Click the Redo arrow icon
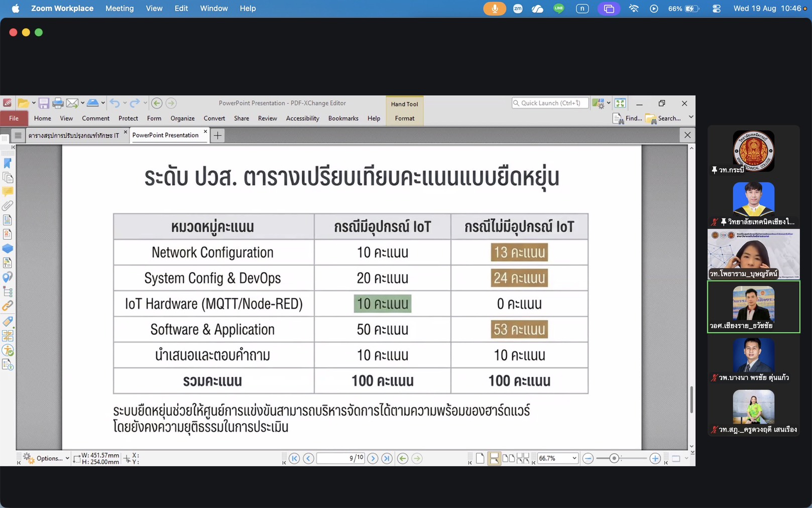The height and width of the screenshot is (508, 812). pyautogui.click(x=134, y=103)
